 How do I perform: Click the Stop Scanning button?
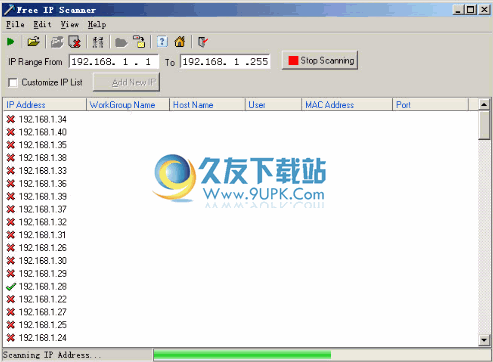[320, 60]
